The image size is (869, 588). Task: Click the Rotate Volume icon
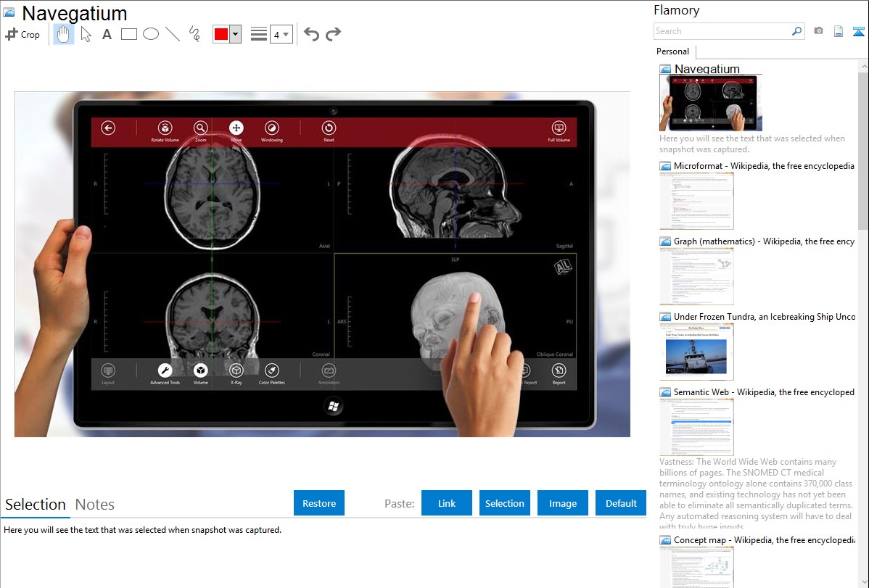(x=165, y=128)
